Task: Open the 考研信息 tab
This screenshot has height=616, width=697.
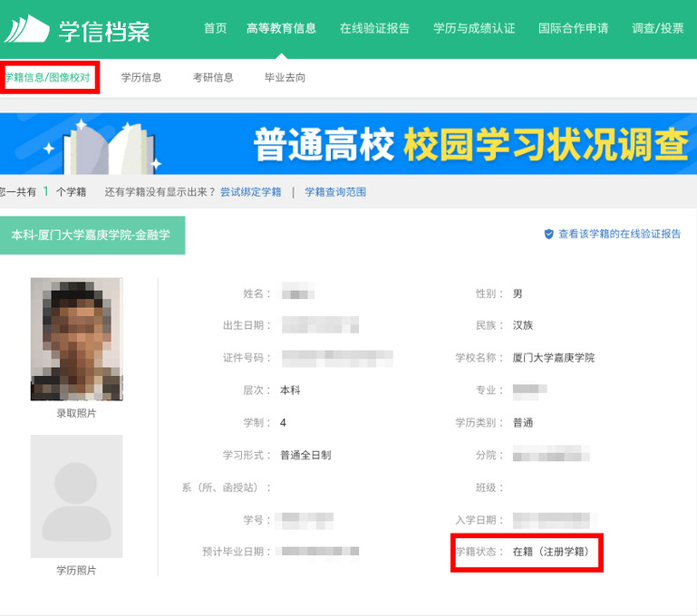Action: 213,78
